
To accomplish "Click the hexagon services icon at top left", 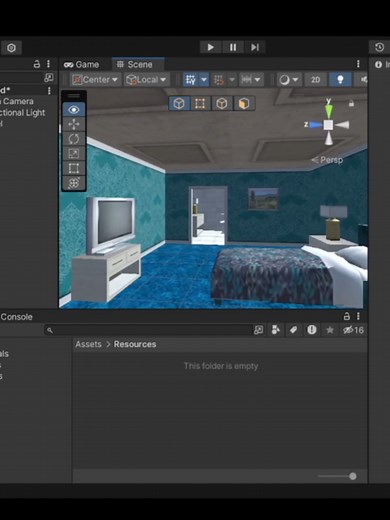I will coord(11,48).
